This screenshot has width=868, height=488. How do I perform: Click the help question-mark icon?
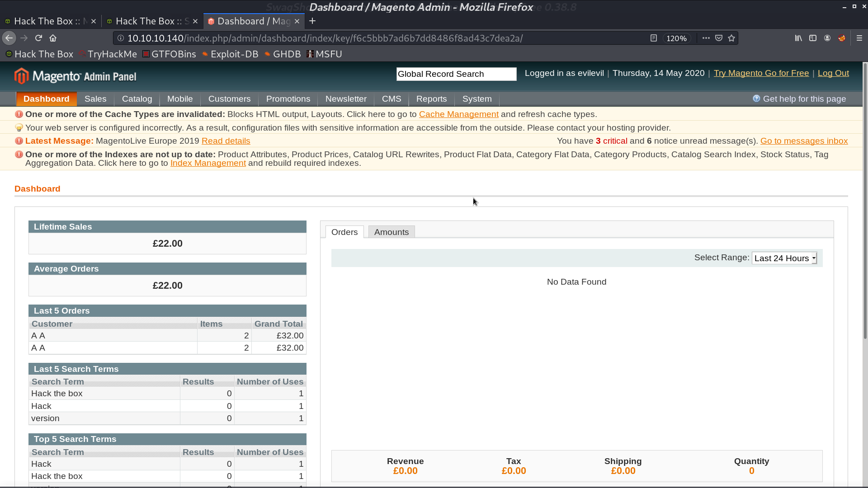(756, 99)
